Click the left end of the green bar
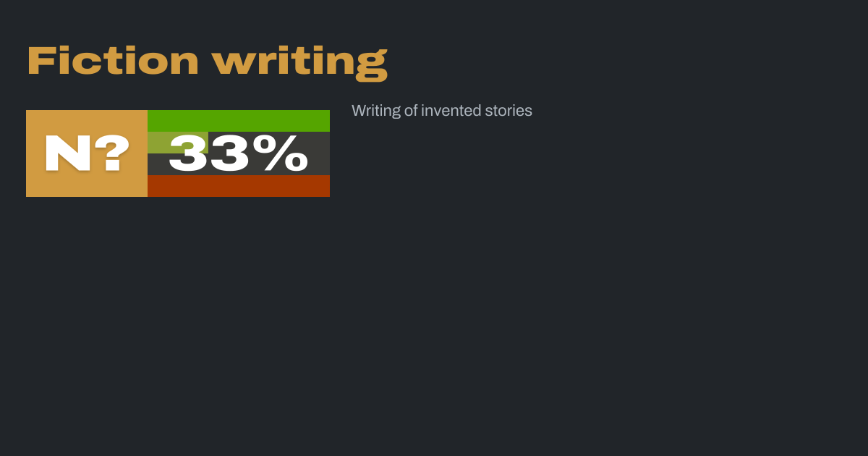868x456 pixels. [153, 120]
